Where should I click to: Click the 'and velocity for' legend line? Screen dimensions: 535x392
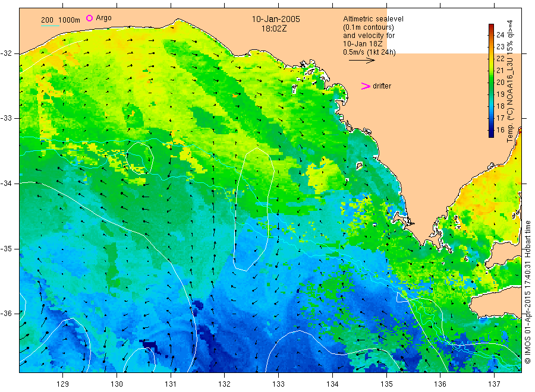[369, 36]
